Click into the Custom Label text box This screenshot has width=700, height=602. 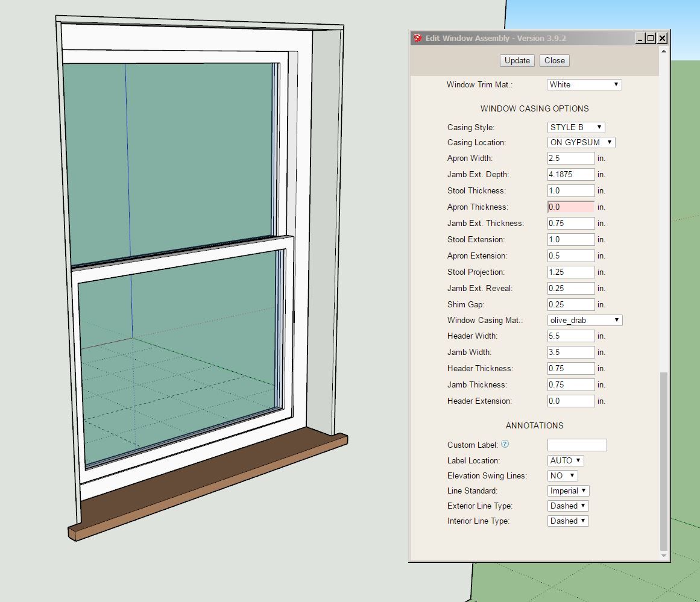point(577,445)
